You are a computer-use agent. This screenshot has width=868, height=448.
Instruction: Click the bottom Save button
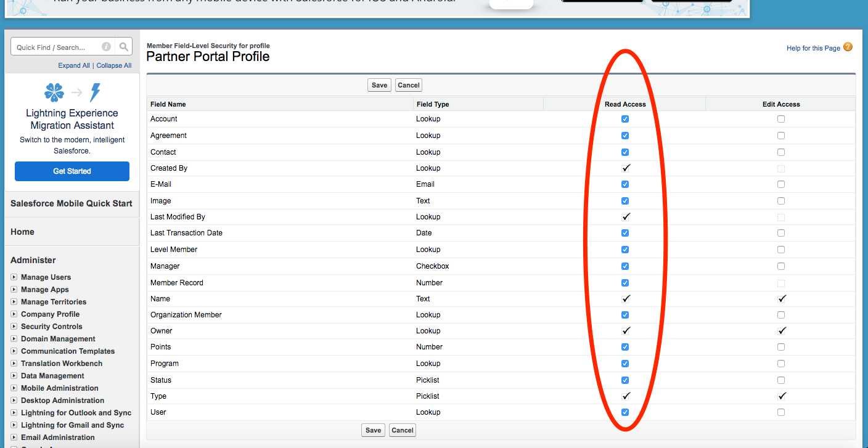(x=374, y=430)
